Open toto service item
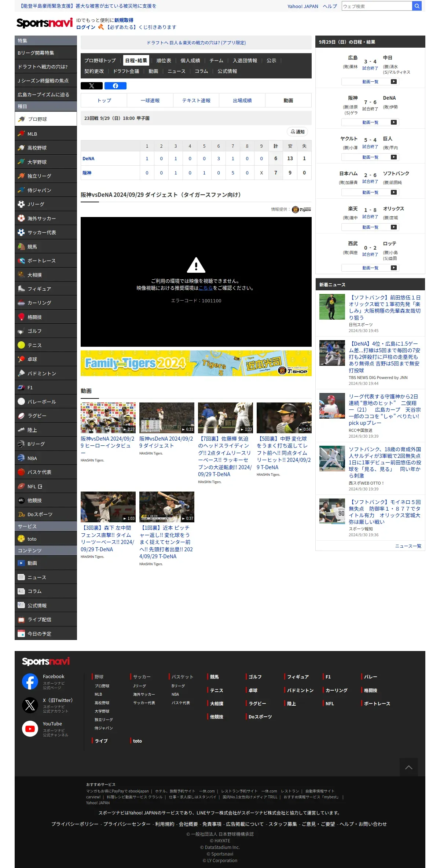Image resolution: width=440 pixels, height=868 pixels. coord(46,539)
